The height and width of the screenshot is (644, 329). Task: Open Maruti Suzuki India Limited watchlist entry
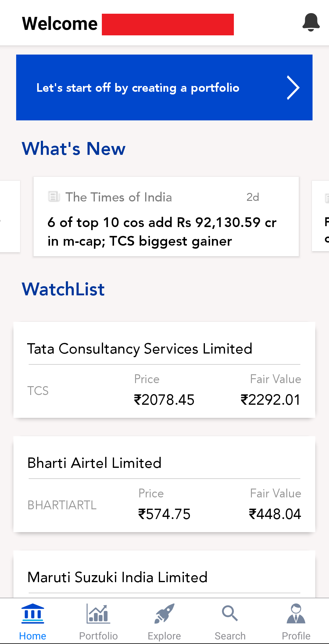117,578
